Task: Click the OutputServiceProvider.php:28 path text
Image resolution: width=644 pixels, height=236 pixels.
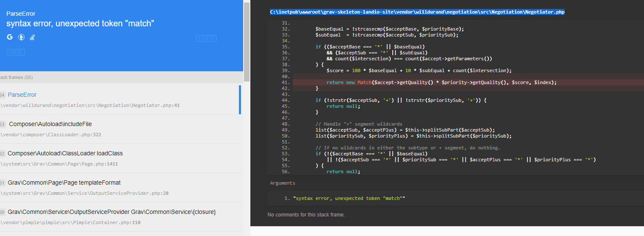Action: 85,193
